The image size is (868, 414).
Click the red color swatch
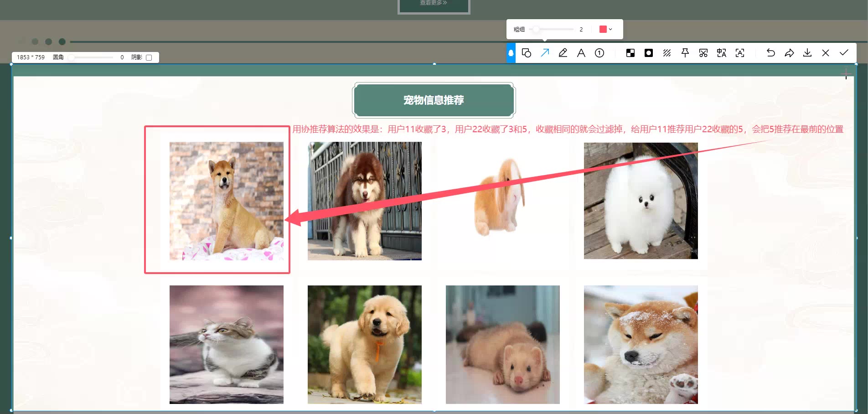603,29
